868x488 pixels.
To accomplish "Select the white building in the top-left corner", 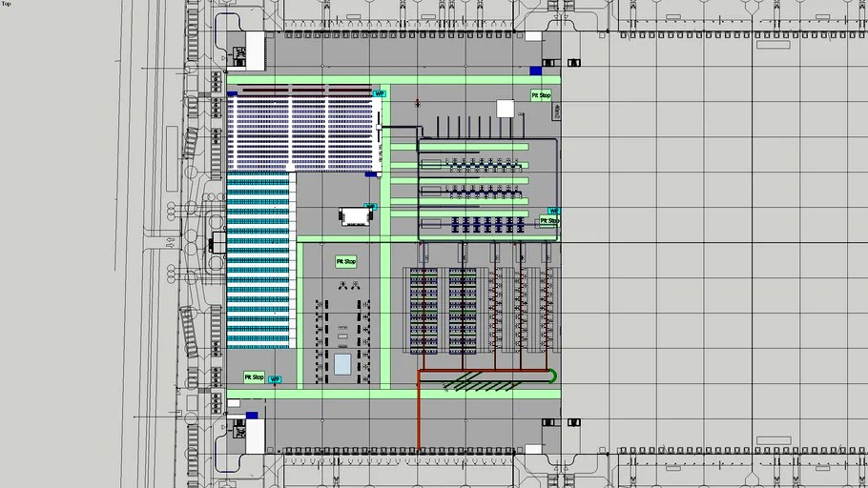I will coord(254,50).
